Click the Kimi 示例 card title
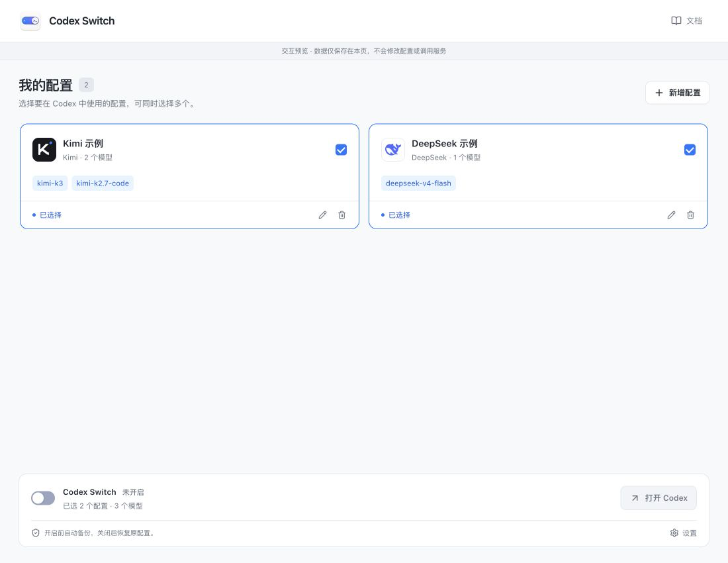The image size is (728, 563). point(83,144)
